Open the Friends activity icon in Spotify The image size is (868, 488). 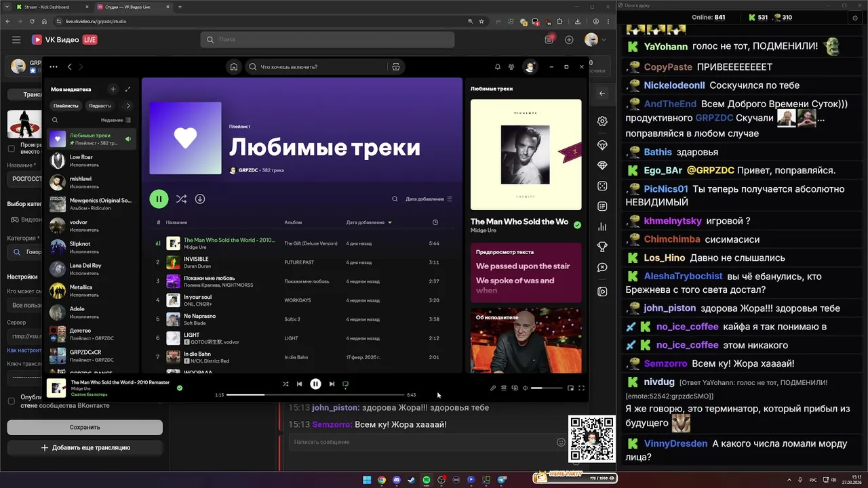(513, 66)
